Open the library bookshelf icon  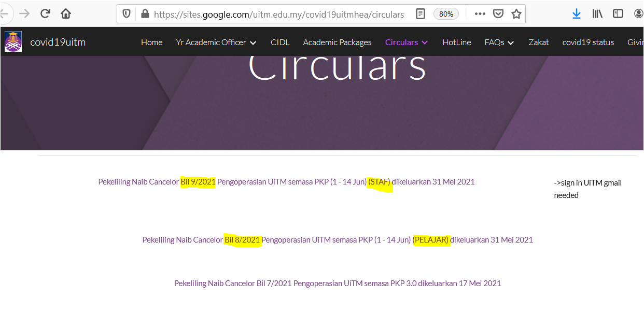pyautogui.click(x=597, y=14)
